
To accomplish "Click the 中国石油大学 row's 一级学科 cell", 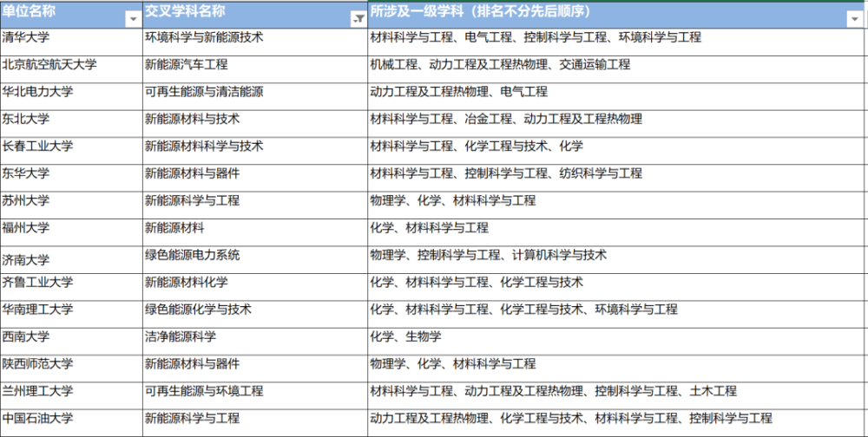I will 615,422.
